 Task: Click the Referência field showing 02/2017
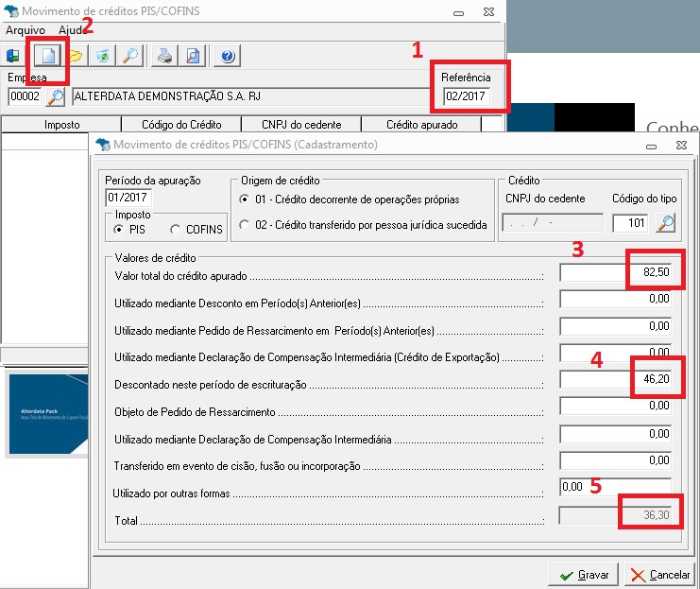click(x=467, y=96)
